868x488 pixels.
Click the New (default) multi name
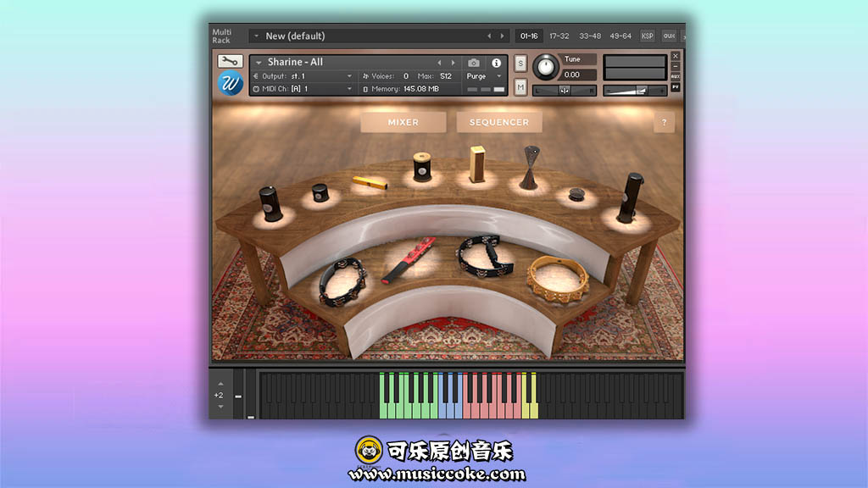pyautogui.click(x=295, y=36)
